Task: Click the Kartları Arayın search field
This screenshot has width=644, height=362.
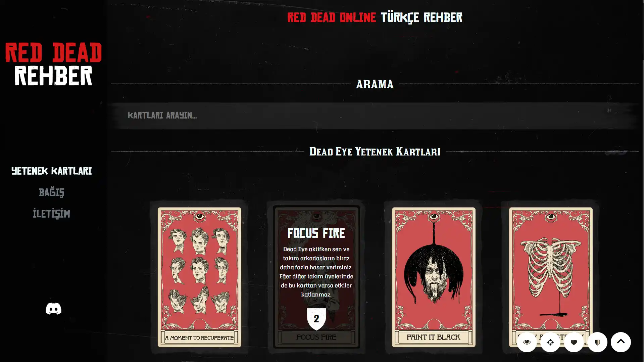Action: pos(375,116)
